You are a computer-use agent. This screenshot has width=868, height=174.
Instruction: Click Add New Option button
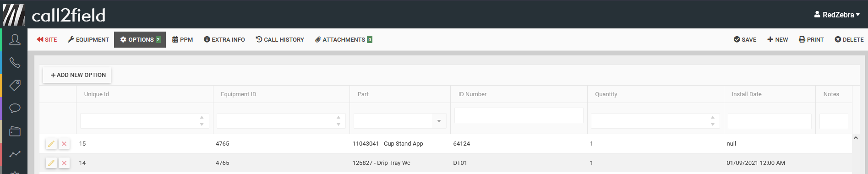point(77,75)
